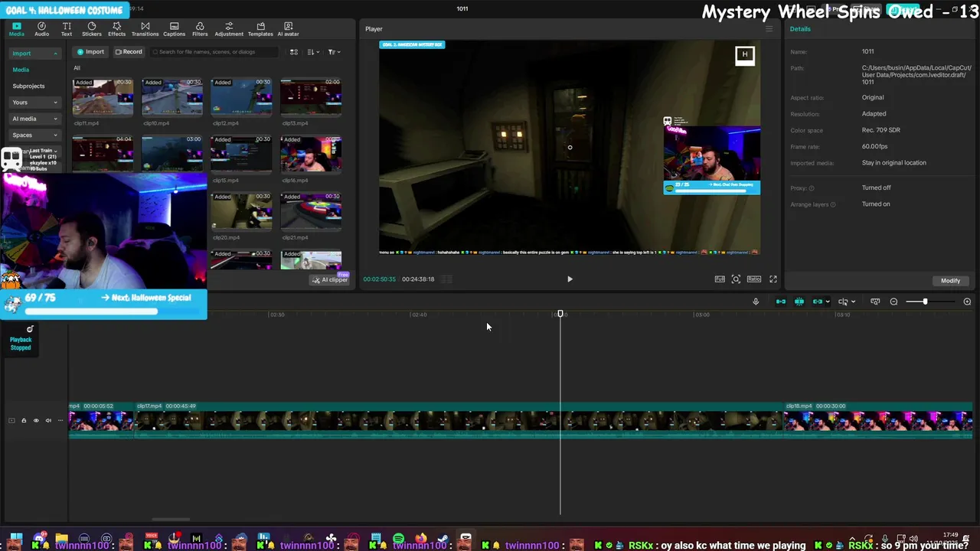This screenshot has width=980, height=551.
Task: Open the Text tab
Action: click(x=67, y=29)
